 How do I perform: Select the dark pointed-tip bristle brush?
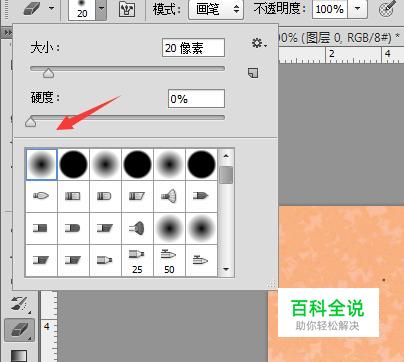point(201,196)
